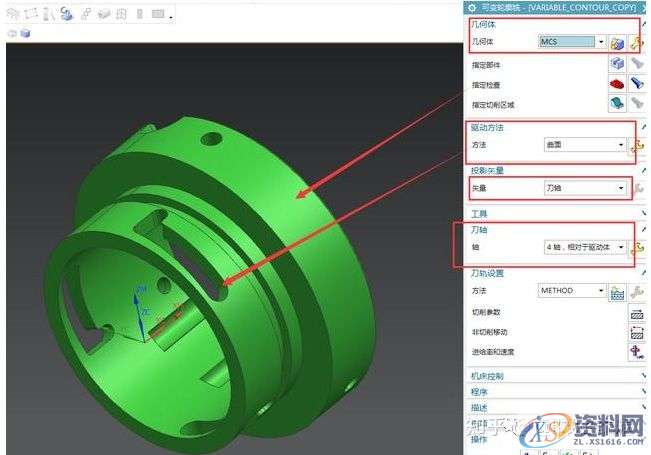Open the MCS geometry dropdown

601,42
